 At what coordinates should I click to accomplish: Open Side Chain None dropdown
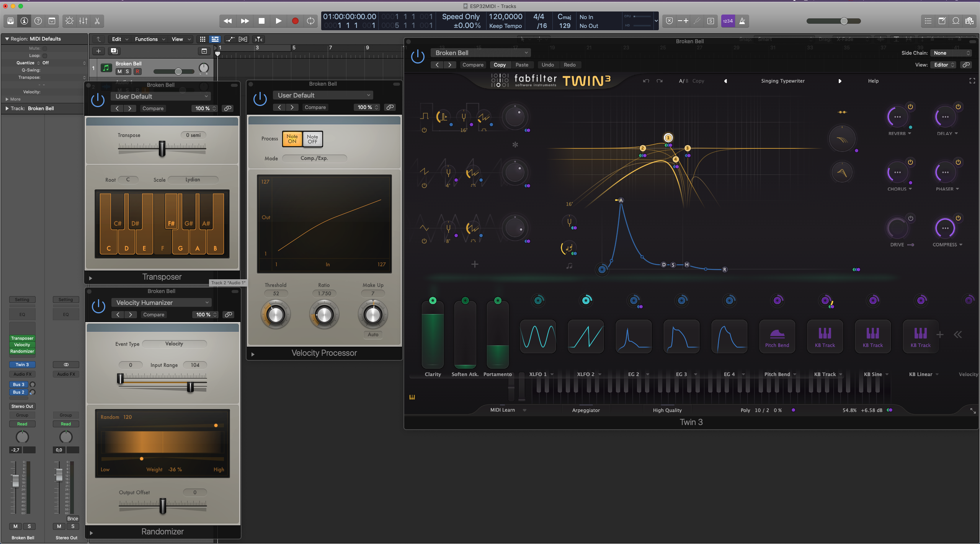tap(951, 53)
